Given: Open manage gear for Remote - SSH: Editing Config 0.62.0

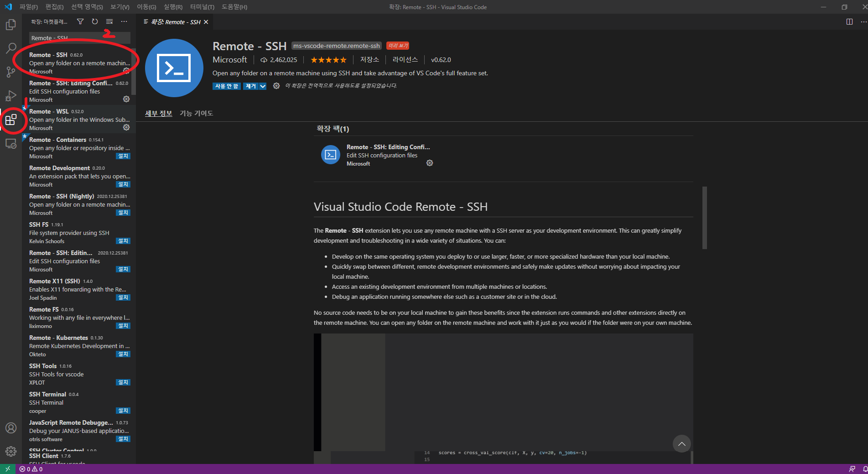Looking at the screenshot, I should point(126,99).
